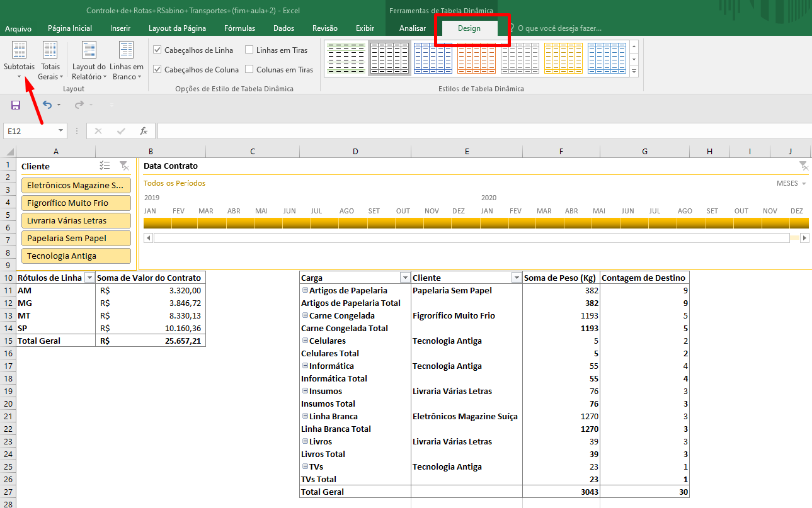
Task: Open Layout do Relatório options
Action: (x=89, y=60)
